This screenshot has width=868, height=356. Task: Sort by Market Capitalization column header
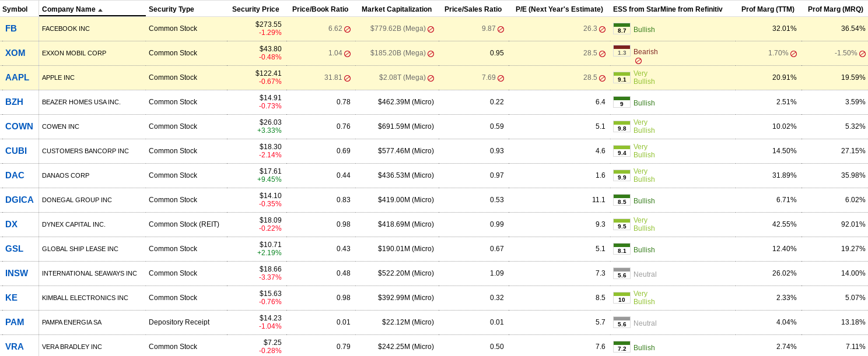pos(397,9)
